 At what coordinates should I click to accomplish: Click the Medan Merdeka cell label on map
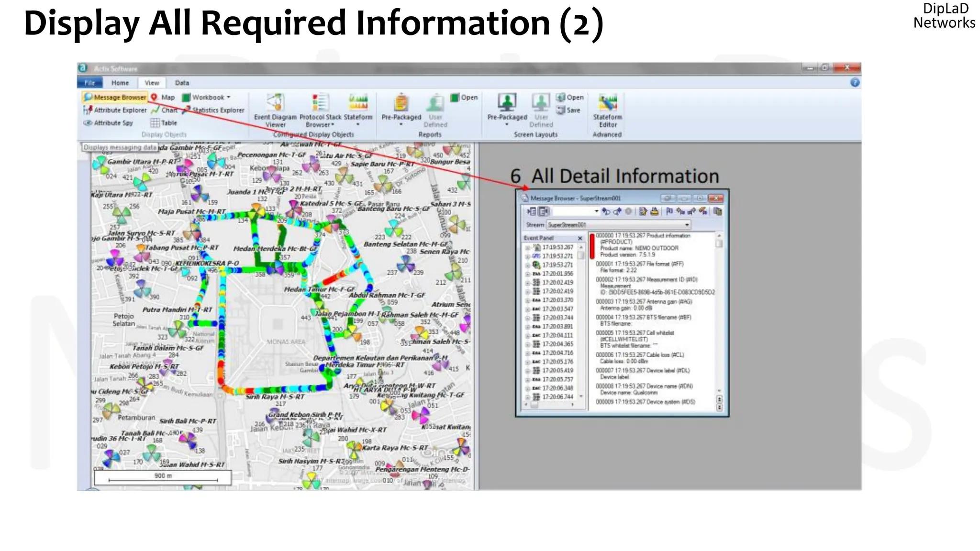(x=275, y=249)
